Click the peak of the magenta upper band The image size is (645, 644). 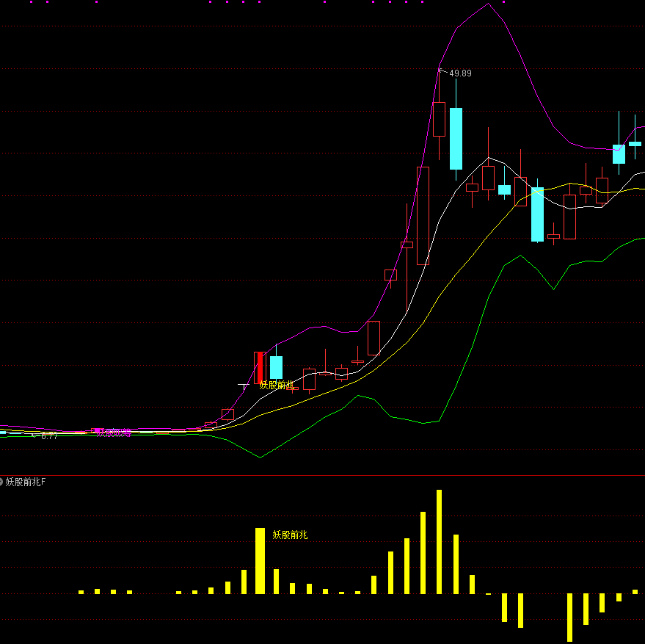(x=489, y=4)
